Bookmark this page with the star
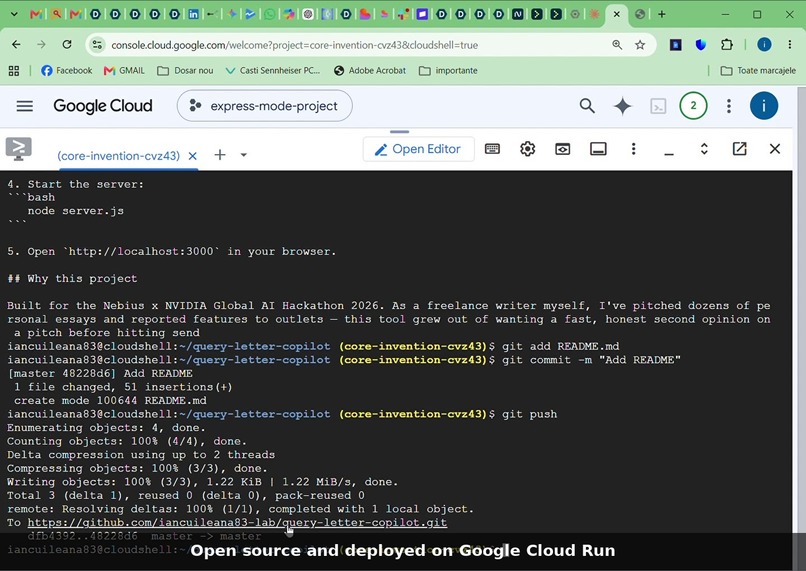806x571 pixels. 640,45
